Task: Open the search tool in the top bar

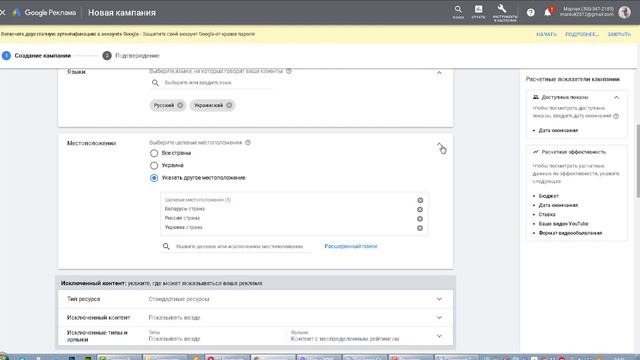Action: (x=458, y=11)
